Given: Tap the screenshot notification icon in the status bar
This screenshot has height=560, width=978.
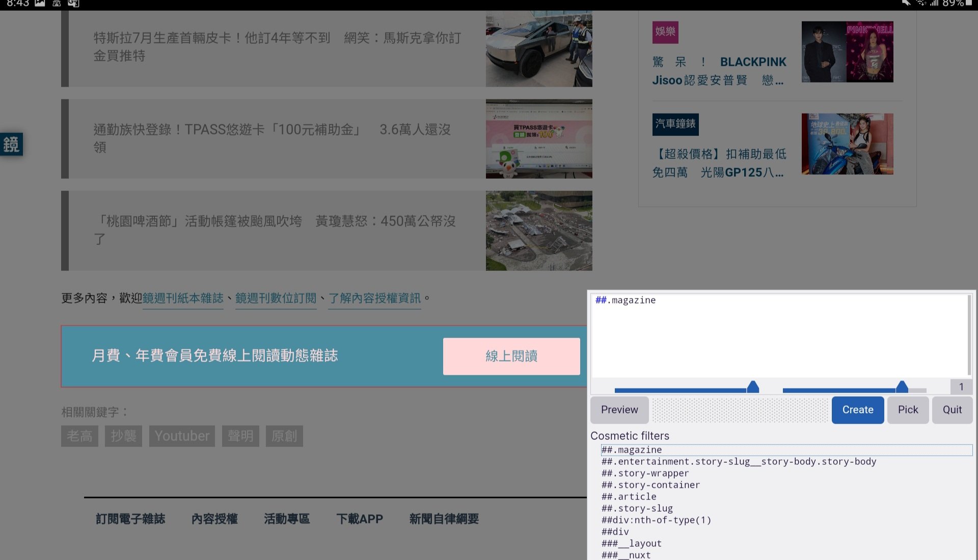Looking at the screenshot, I should [39, 4].
